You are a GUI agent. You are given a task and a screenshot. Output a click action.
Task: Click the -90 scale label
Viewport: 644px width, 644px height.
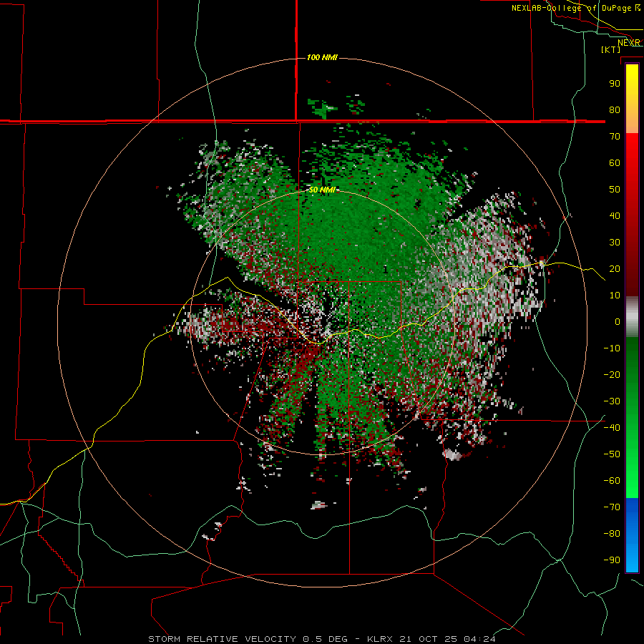pyautogui.click(x=612, y=560)
